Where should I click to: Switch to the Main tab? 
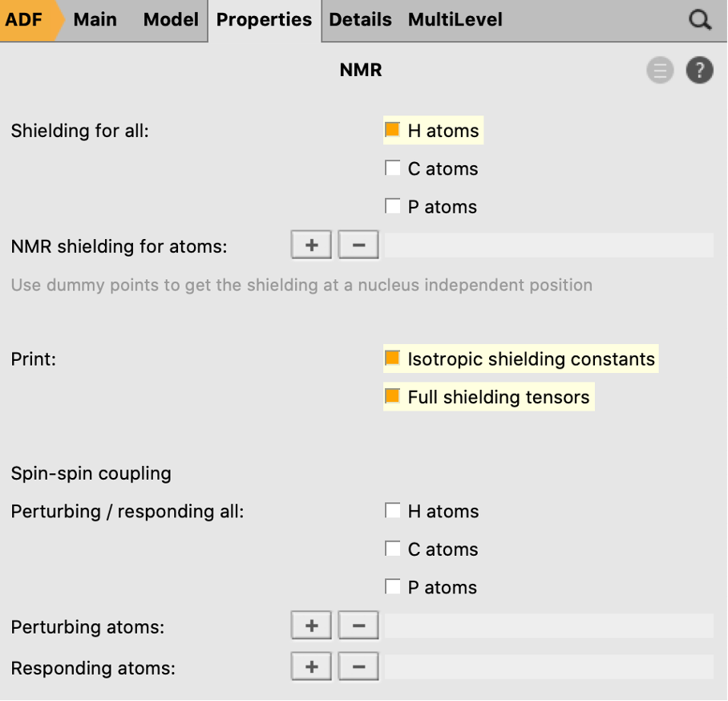(x=95, y=20)
